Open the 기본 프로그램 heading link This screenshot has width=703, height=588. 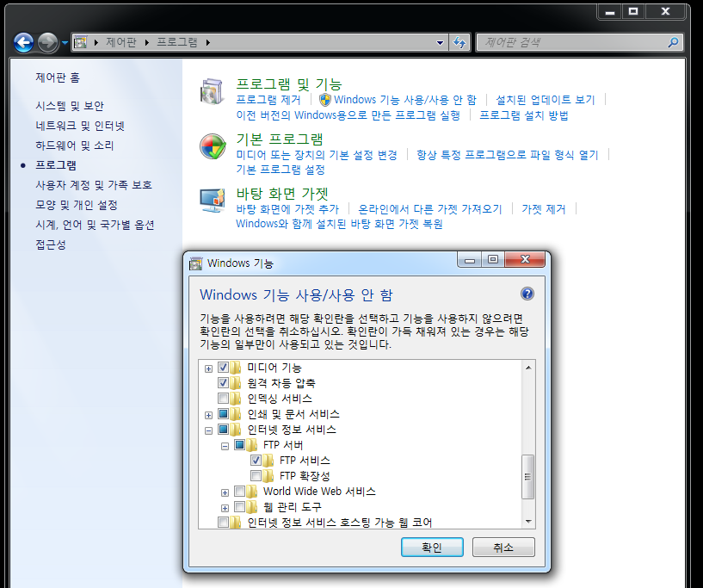[x=280, y=139]
